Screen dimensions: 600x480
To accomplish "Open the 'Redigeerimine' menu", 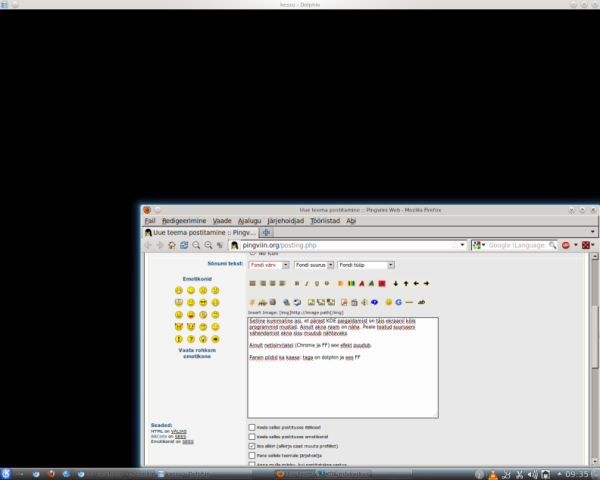I will [185, 220].
